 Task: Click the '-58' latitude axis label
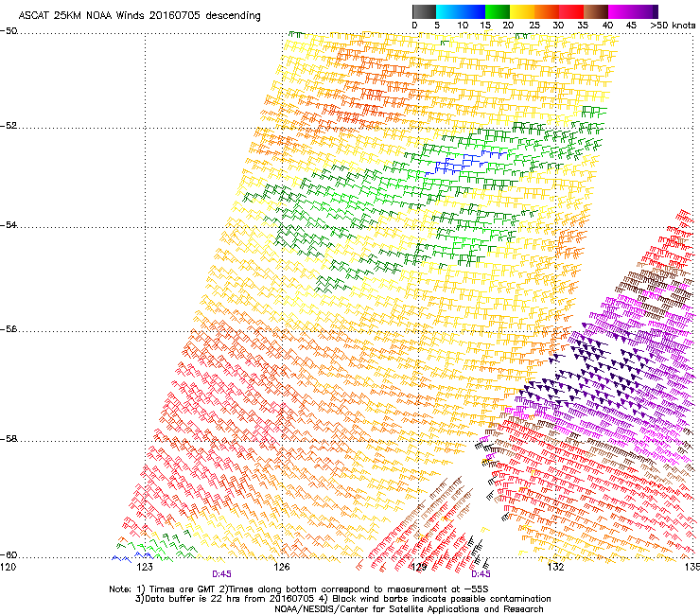[x=9, y=439]
